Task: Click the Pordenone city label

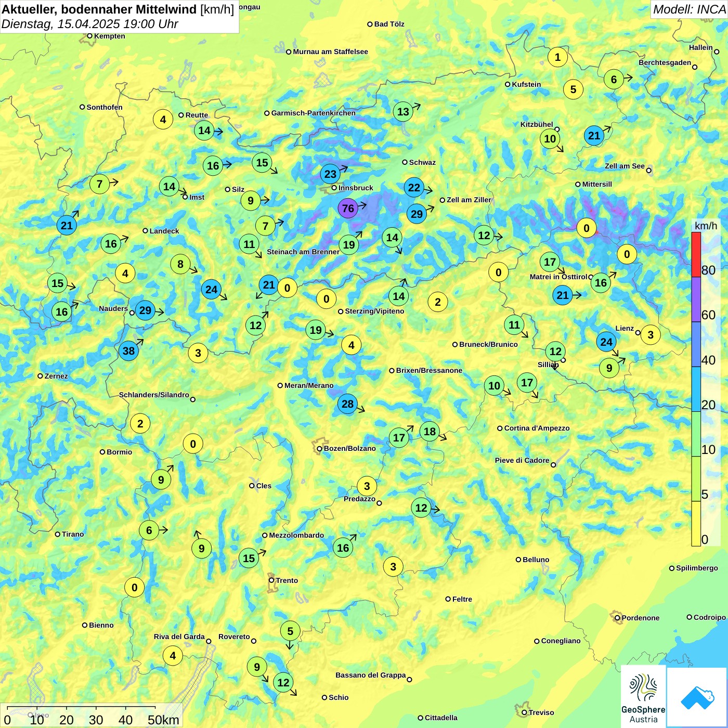Action: pos(641,618)
